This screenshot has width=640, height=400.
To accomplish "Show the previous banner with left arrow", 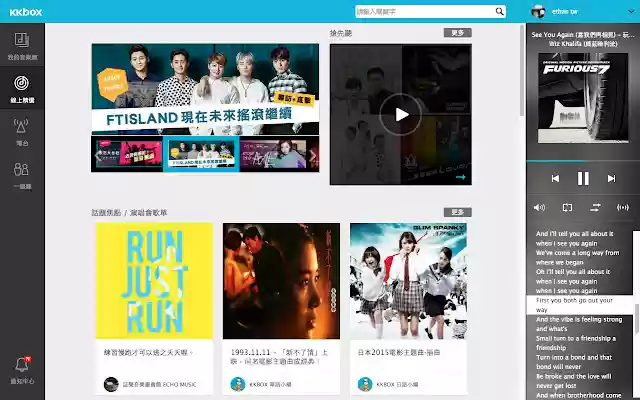I will [x=97, y=156].
